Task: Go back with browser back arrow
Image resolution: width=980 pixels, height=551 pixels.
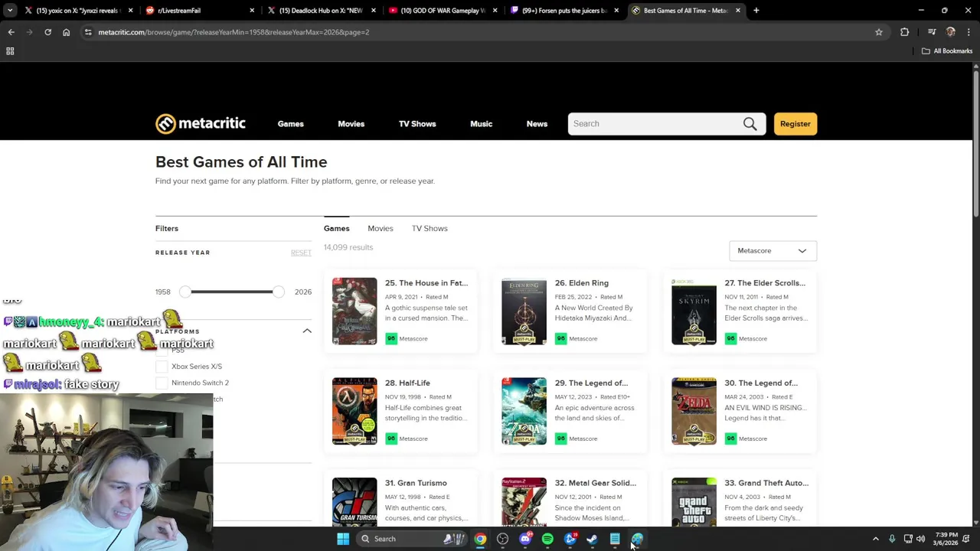Action: [x=11, y=32]
